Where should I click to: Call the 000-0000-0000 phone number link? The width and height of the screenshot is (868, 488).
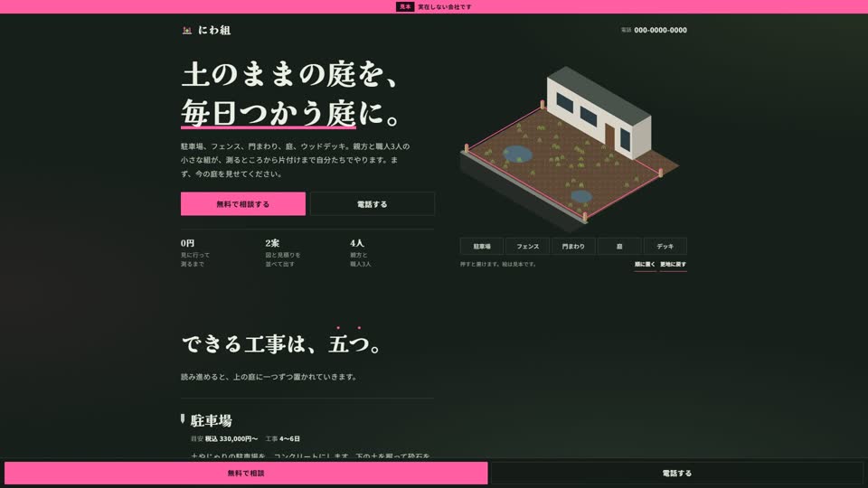(x=660, y=31)
